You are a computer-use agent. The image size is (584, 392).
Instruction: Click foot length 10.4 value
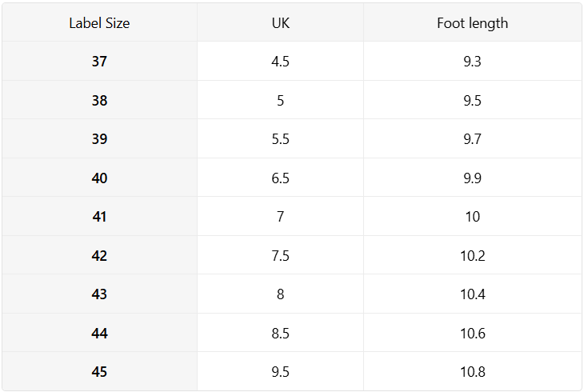[x=472, y=294]
